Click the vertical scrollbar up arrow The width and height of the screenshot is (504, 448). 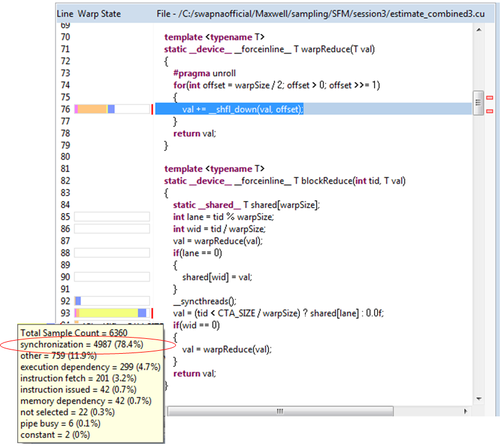pyautogui.click(x=478, y=30)
